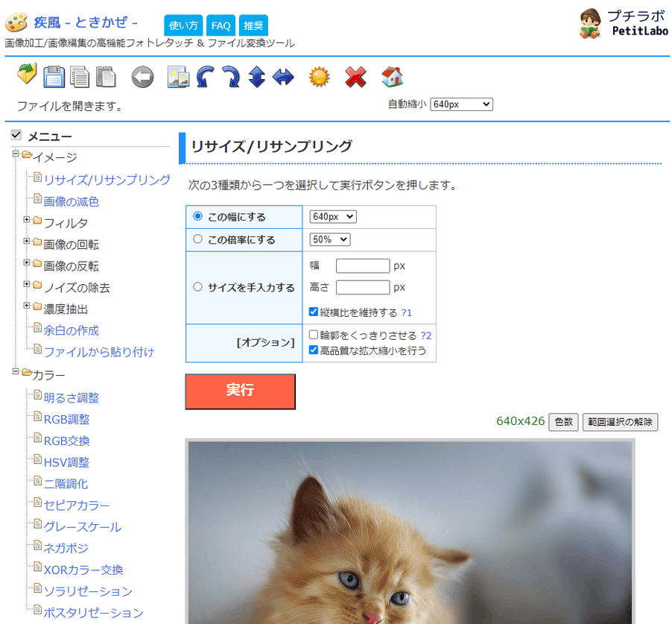
Task: Expand the 画像の回転 folder
Action: (x=27, y=241)
